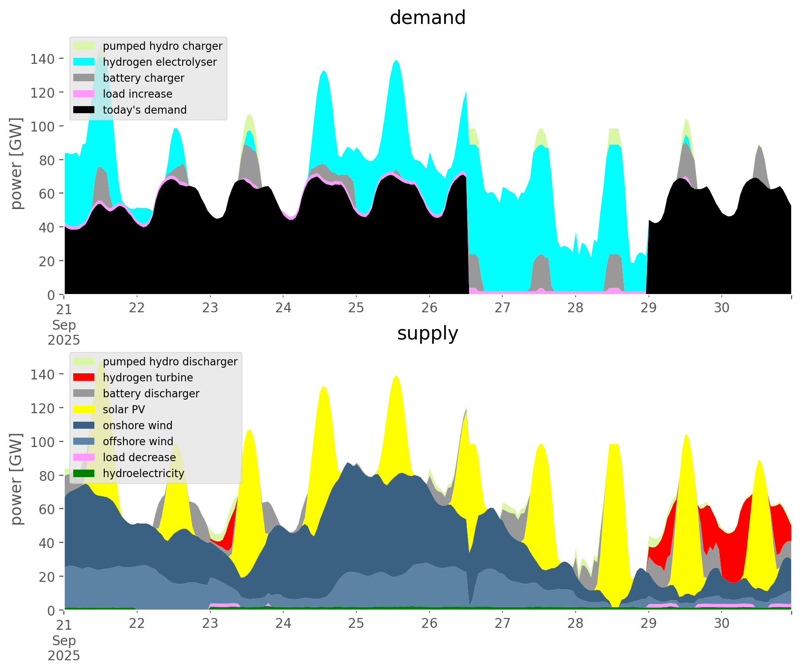Image resolution: width=801 pixels, height=672 pixels.
Task: Click the red hydrogen turbine legend swatch
Action: tap(85, 378)
